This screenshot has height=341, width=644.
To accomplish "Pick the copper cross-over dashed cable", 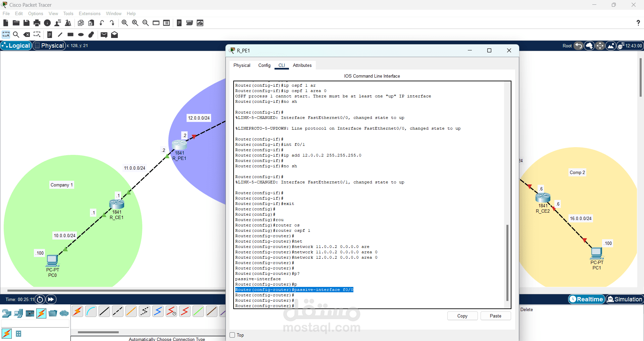I will coord(118,311).
